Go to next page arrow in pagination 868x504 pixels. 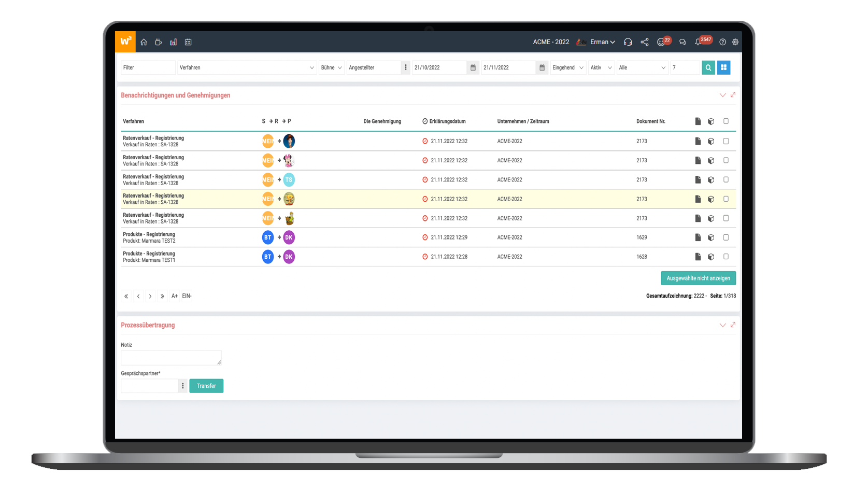coord(150,296)
